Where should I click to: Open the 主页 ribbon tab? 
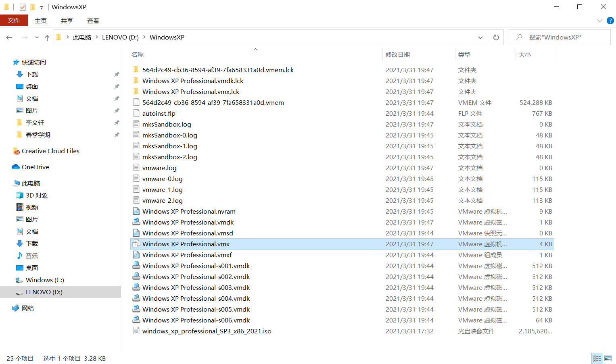point(41,21)
